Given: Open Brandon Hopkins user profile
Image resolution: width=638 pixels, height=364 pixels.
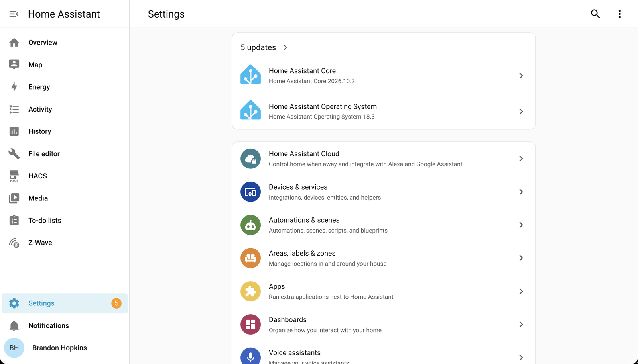Looking at the screenshot, I should pyautogui.click(x=65, y=348).
